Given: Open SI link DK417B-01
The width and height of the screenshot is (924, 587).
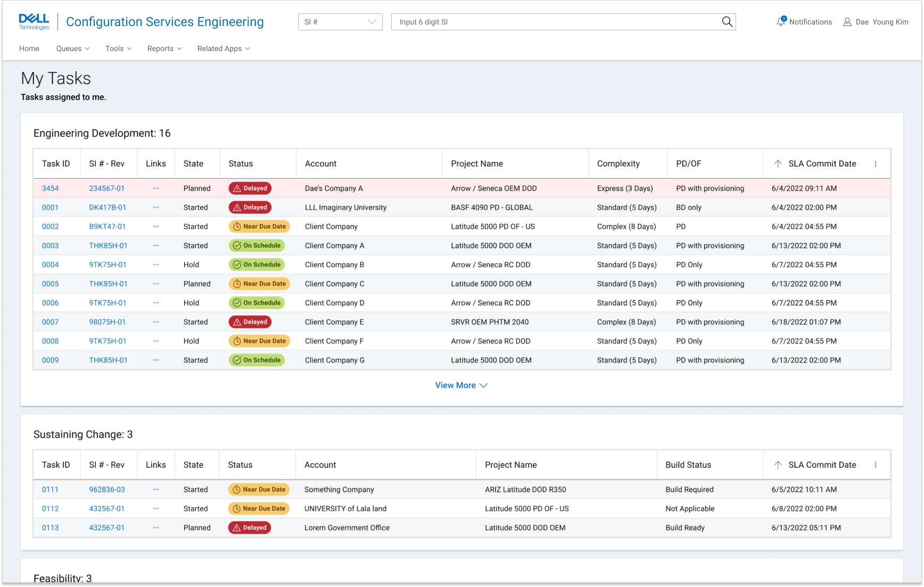Looking at the screenshot, I should 108,208.
